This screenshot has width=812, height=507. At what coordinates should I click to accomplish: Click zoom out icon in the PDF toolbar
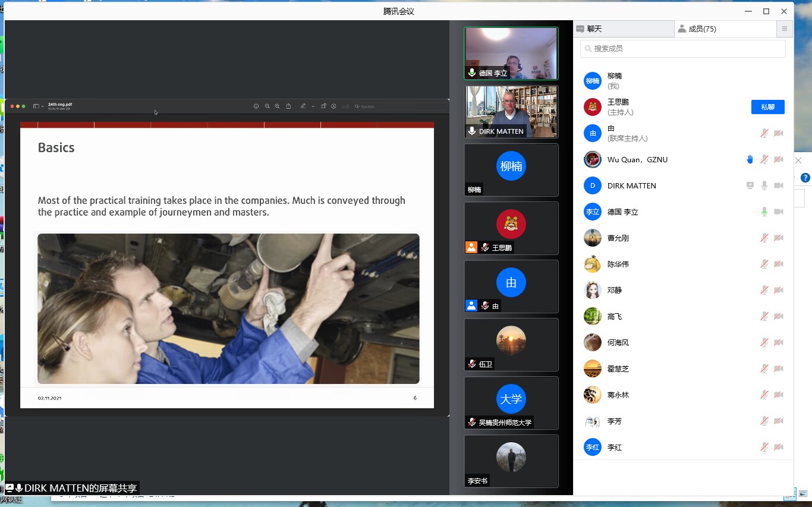click(x=267, y=106)
